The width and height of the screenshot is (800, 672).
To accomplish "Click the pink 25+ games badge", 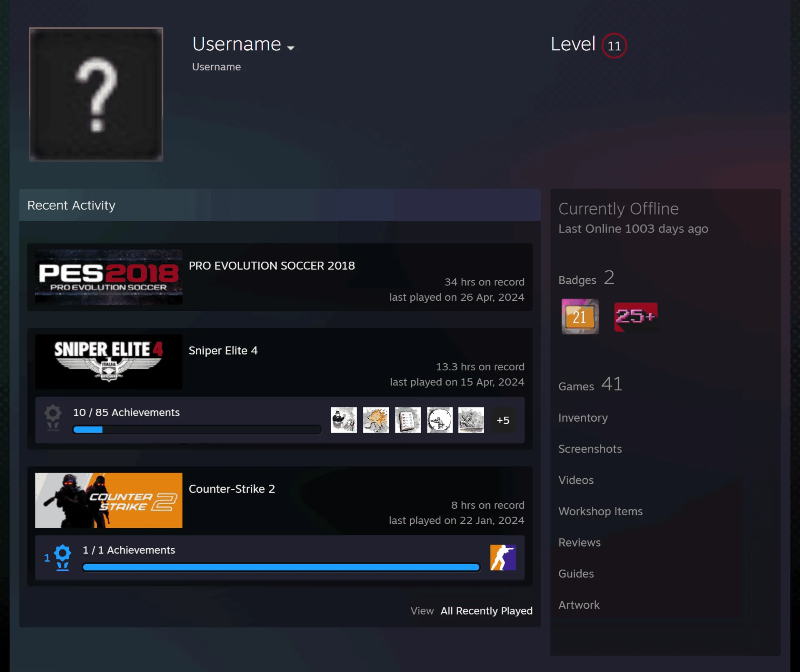I will pyautogui.click(x=636, y=317).
